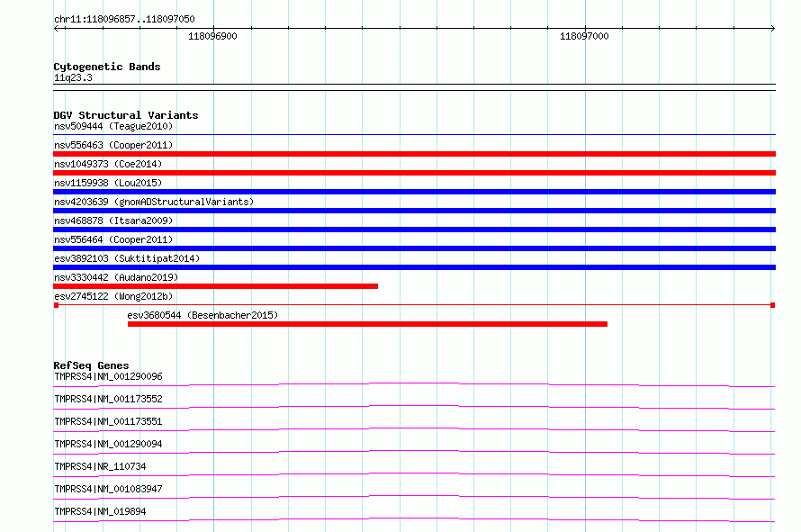This screenshot has height=532, width=801.
Task: Click the blue bar under nsv1159938
Action: tap(414, 192)
